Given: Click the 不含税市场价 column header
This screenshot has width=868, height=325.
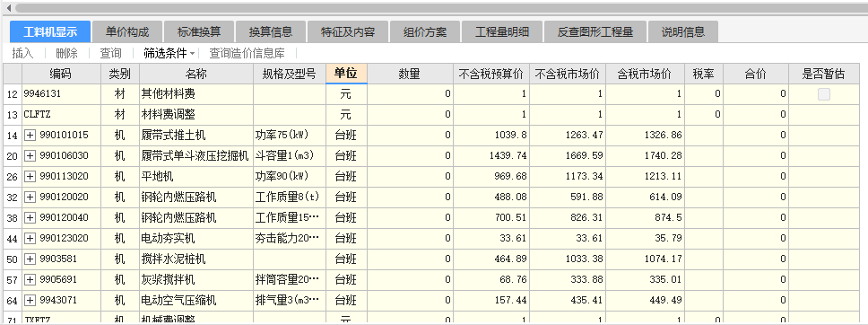Looking at the screenshot, I should coord(568,74).
